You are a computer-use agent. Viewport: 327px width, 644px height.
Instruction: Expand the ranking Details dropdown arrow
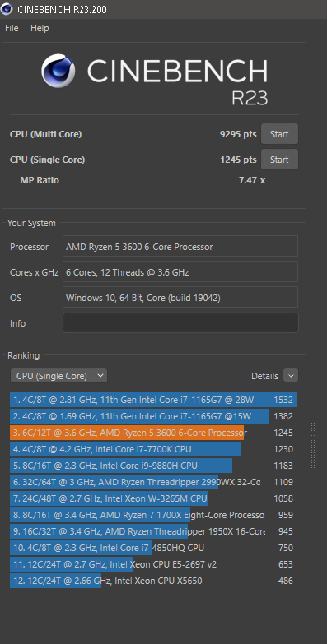coord(291,376)
